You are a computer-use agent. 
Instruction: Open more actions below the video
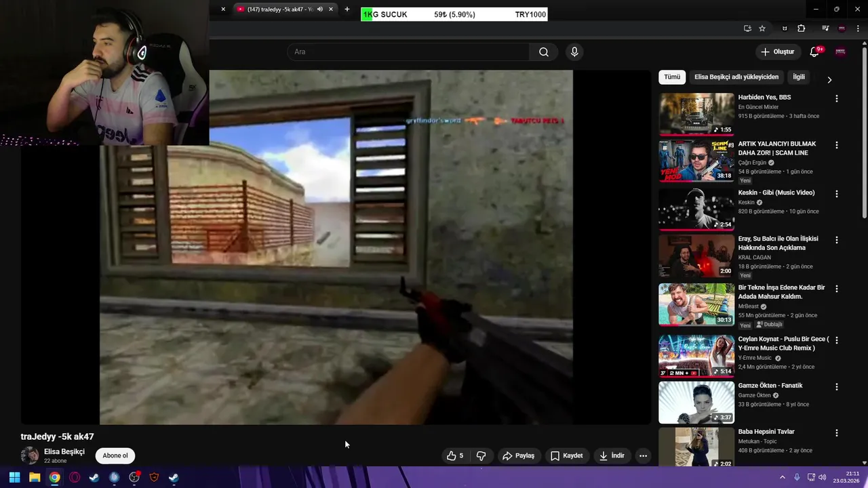pyautogui.click(x=643, y=455)
